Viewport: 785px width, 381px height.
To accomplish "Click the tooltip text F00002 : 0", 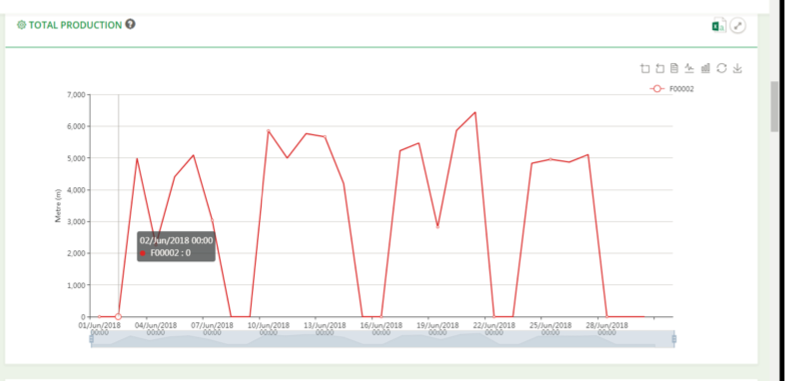I will (170, 253).
